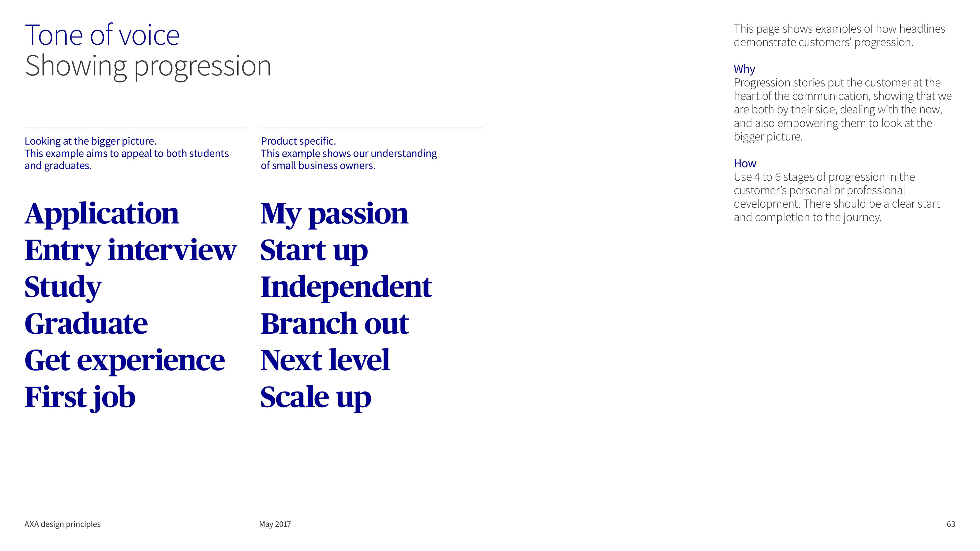Click the 'AXA design principles' footer
This screenshot has width=980, height=551.
click(62, 524)
